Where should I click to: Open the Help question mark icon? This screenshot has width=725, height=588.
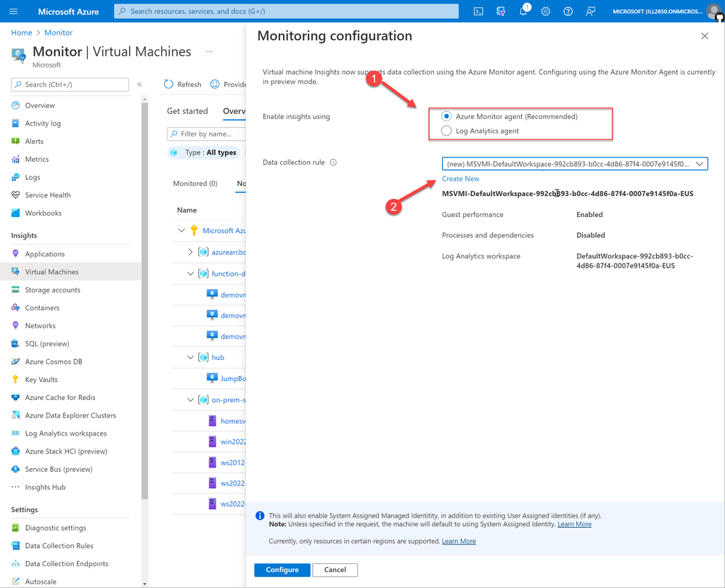point(568,12)
